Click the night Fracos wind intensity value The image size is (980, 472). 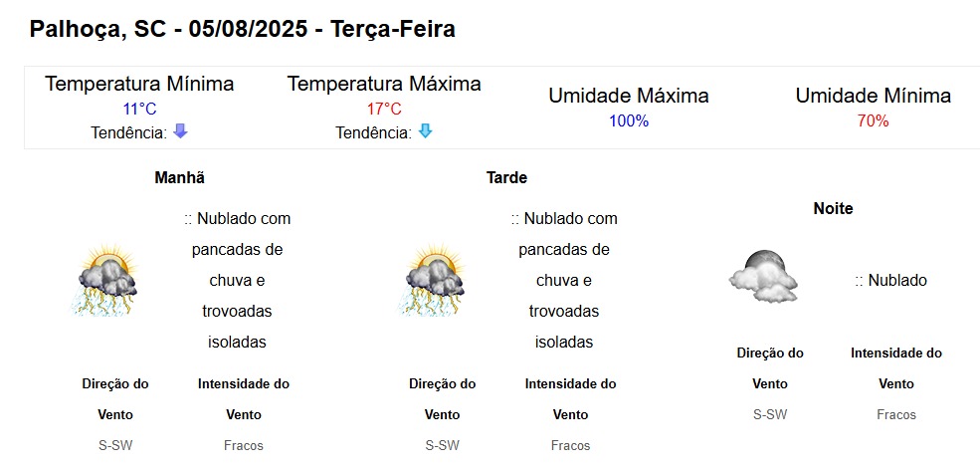pos(896,414)
